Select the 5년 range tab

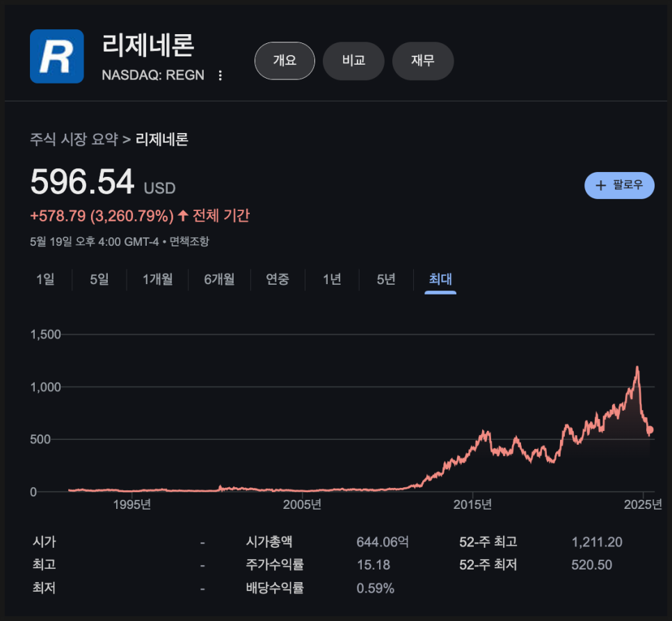tap(385, 279)
